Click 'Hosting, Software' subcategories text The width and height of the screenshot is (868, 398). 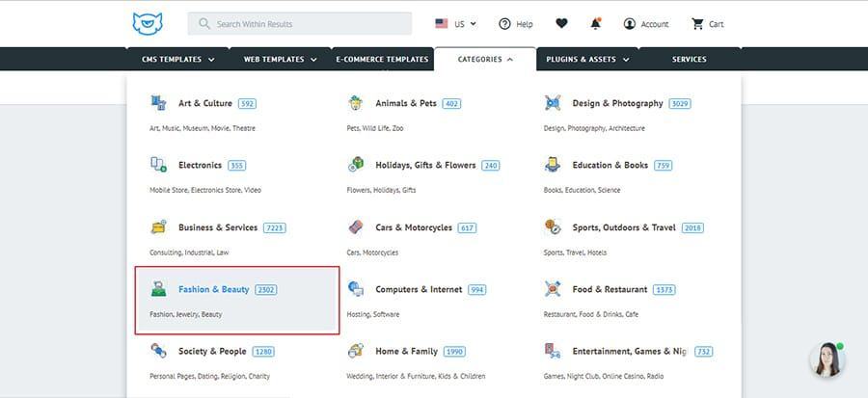coord(372,314)
